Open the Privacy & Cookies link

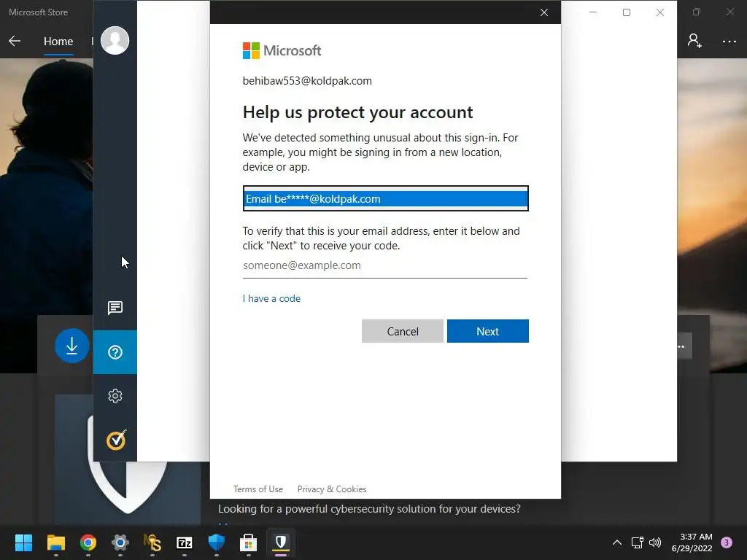click(x=332, y=489)
